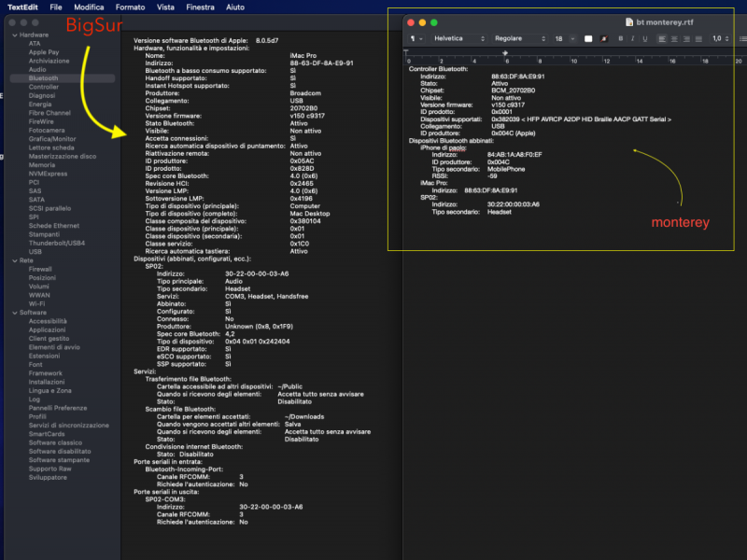
Task: Toggle bold formatting in TextEdit toolbar
Action: [620, 38]
